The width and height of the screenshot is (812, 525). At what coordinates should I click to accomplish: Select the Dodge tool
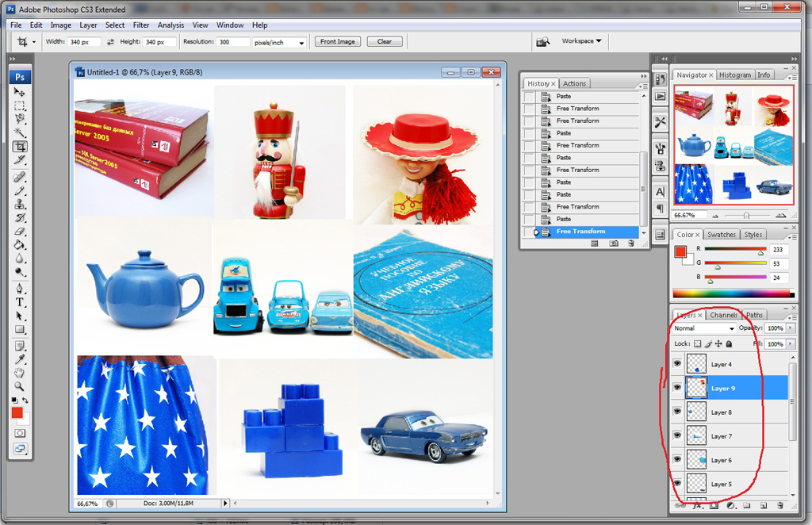coord(19,272)
